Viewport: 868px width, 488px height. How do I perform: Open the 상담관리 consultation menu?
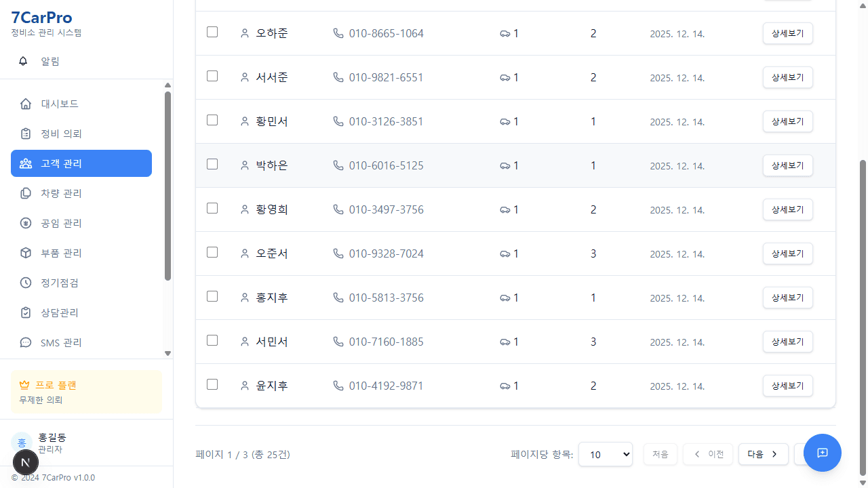[25, 312]
